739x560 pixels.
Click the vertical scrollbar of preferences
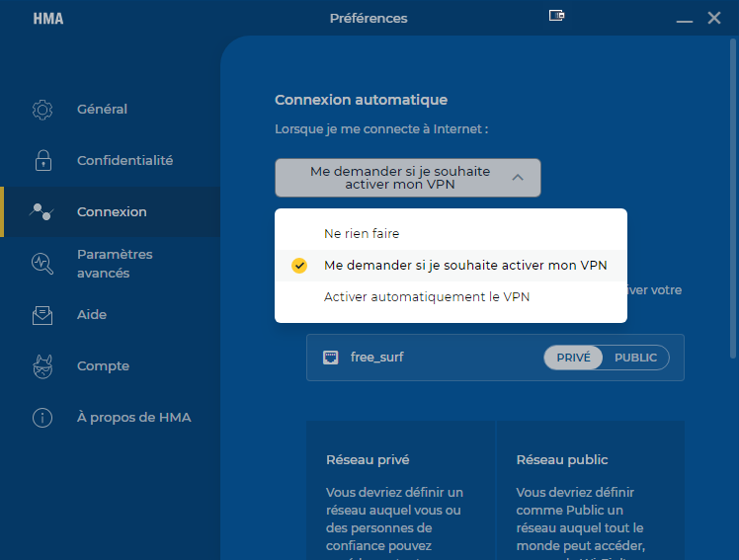733,199
